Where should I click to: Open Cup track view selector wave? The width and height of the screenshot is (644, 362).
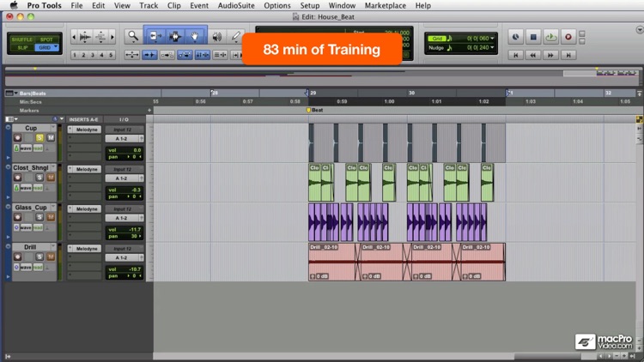tap(26, 148)
